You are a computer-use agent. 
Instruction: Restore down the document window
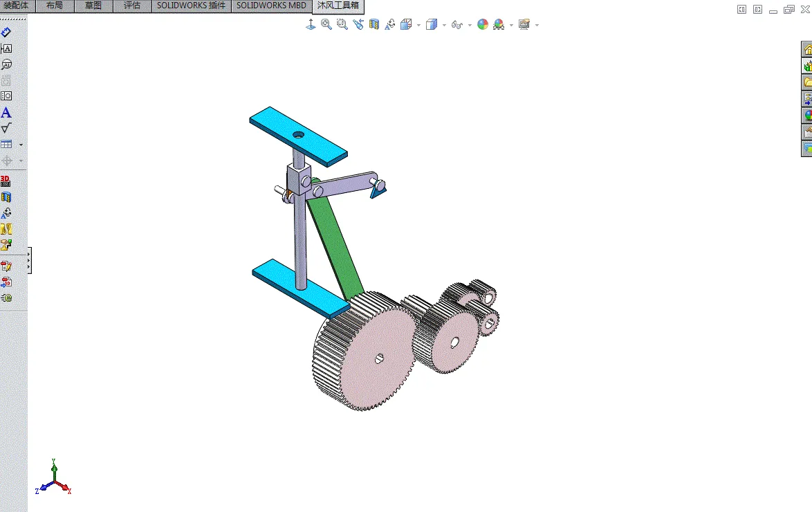point(789,9)
